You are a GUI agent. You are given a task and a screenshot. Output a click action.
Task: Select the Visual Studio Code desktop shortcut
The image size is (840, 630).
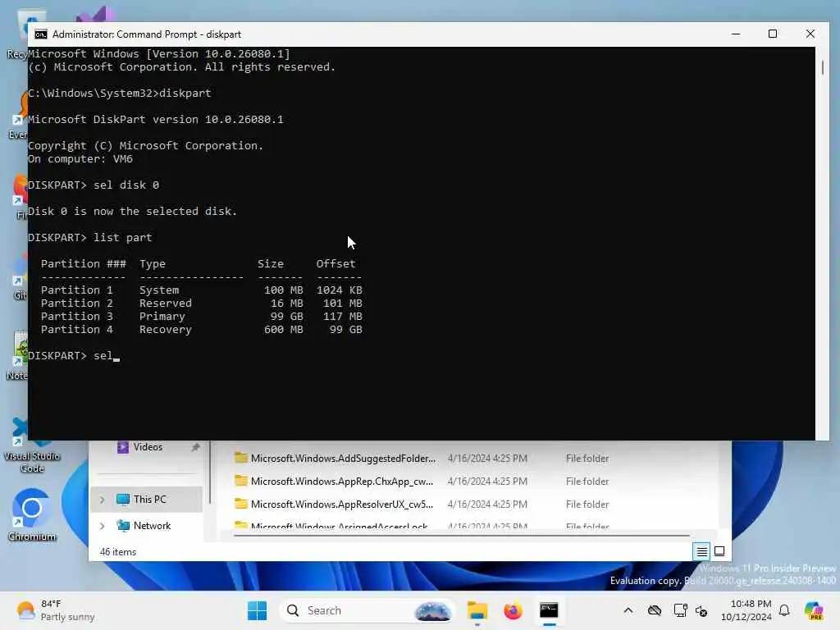32,447
